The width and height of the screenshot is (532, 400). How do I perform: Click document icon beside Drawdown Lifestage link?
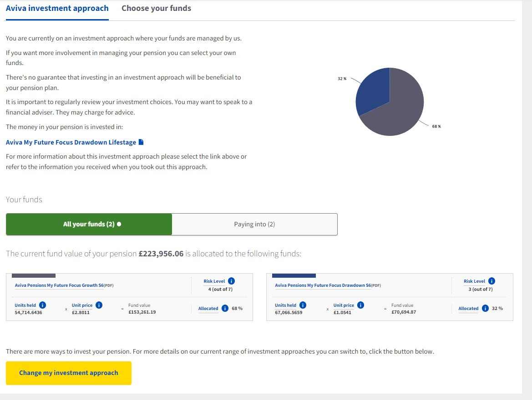tap(141, 142)
